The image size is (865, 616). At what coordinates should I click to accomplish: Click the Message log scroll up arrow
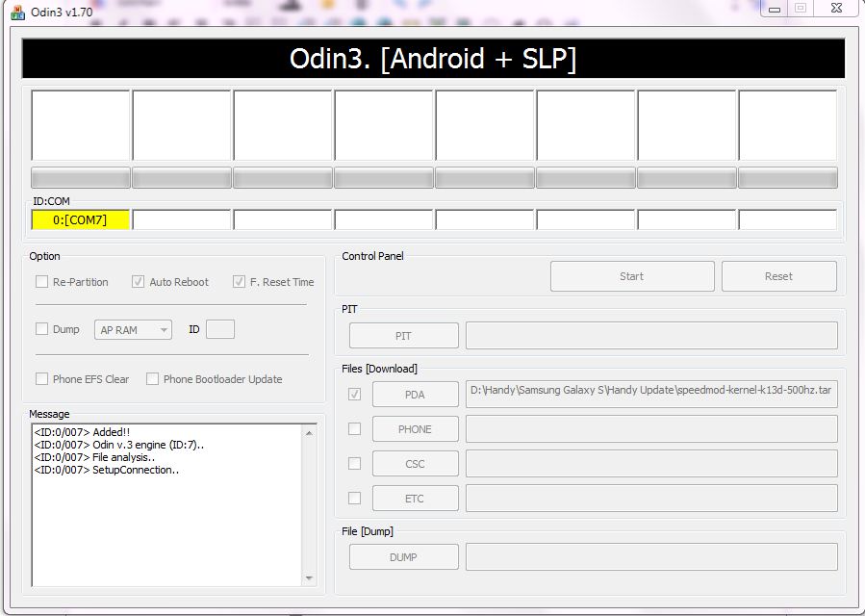(x=309, y=433)
